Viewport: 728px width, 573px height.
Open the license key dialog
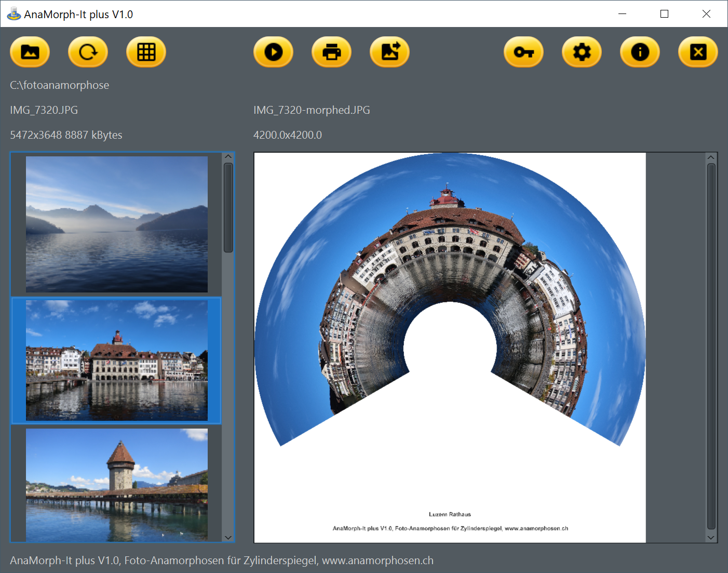click(523, 52)
